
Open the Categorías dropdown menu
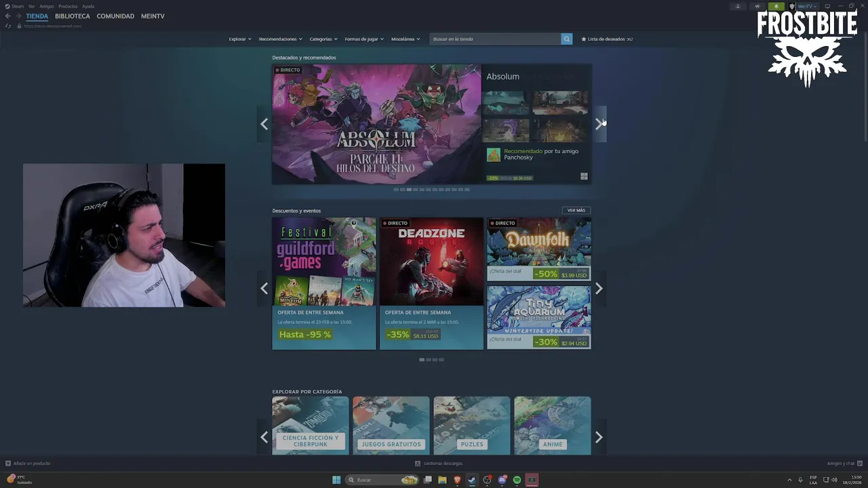[323, 39]
